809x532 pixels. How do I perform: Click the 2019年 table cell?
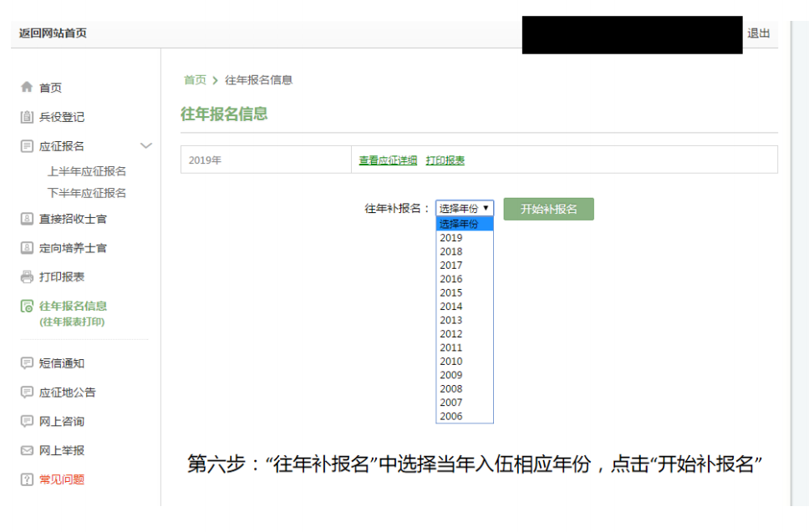coord(266,160)
